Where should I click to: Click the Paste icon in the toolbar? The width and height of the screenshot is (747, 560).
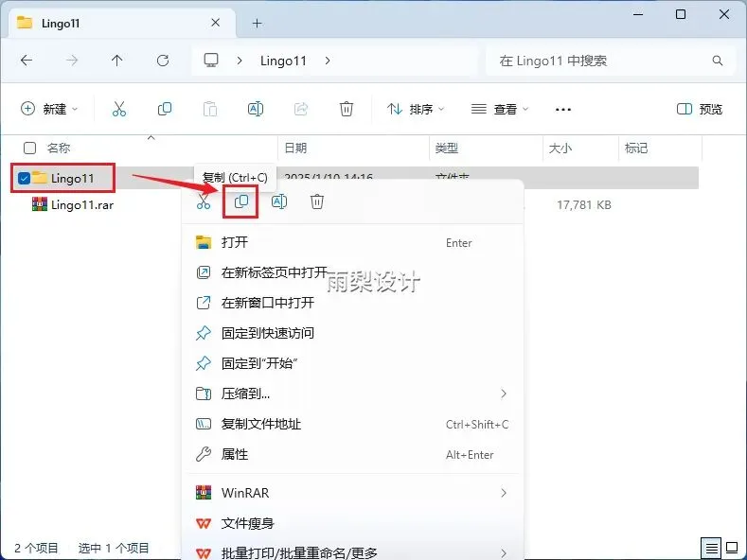pyautogui.click(x=210, y=109)
